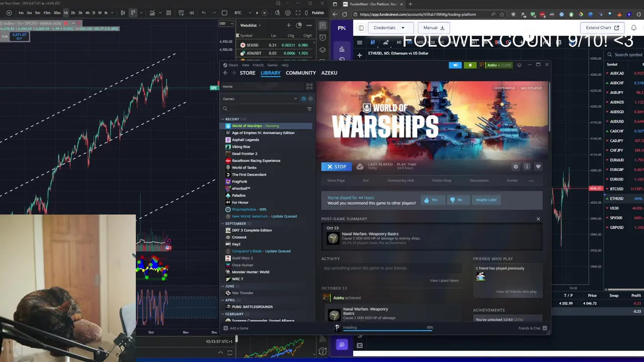Open the Steam STORE tab
Screen dimensions: 644x362
247,73
